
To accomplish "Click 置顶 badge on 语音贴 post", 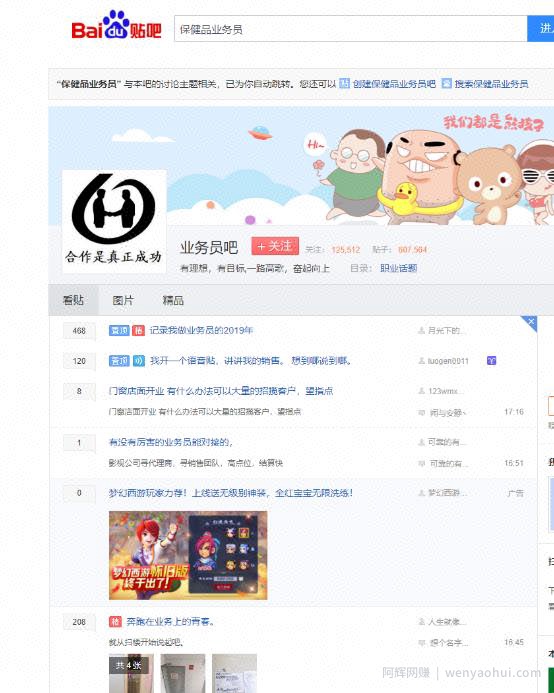I will (119, 361).
